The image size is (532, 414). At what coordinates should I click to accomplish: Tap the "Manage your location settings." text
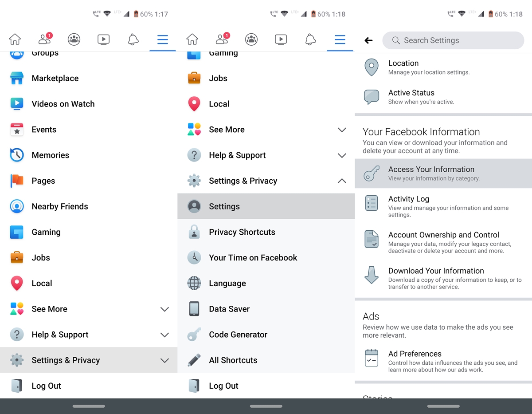(x=429, y=72)
